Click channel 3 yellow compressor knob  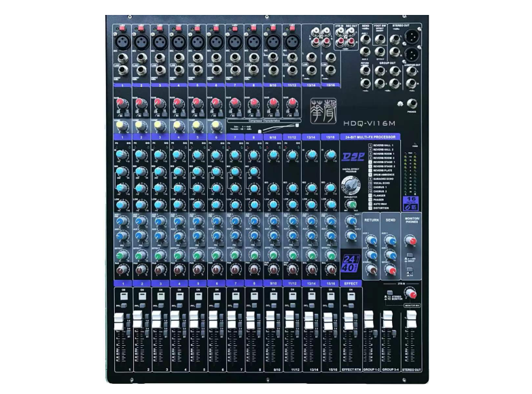(158, 126)
